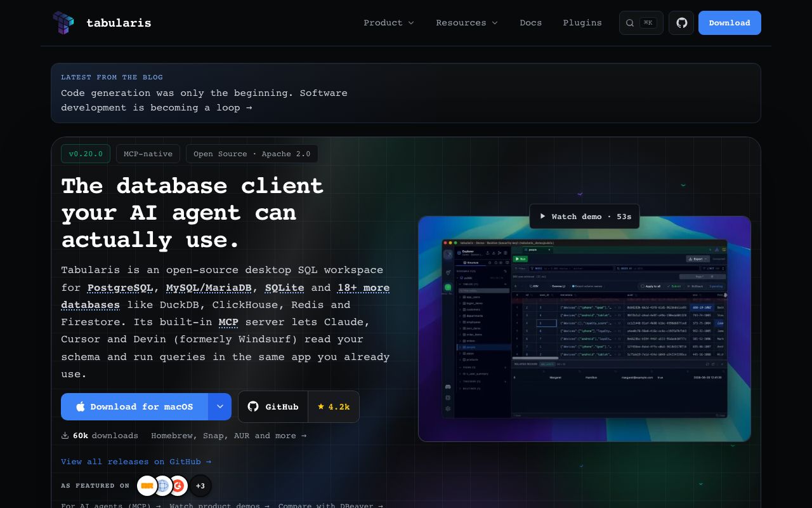
Task: Play the Watch demo 53s video
Action: click(x=585, y=217)
